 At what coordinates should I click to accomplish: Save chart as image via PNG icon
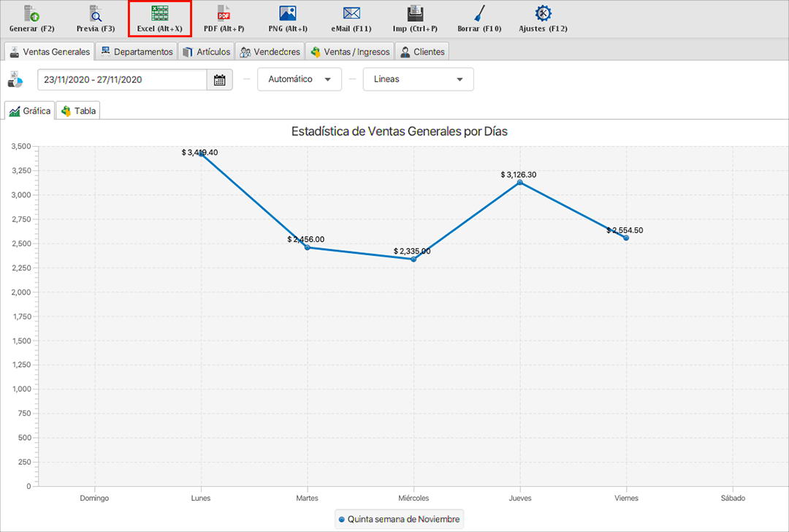(288, 14)
